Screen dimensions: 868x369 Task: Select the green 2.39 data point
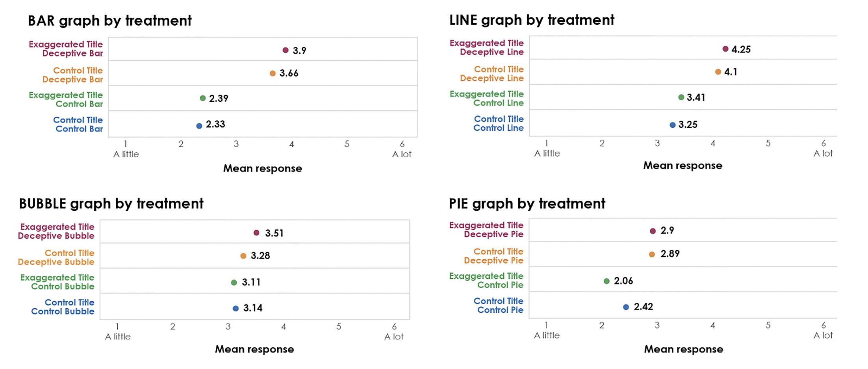click(x=203, y=98)
